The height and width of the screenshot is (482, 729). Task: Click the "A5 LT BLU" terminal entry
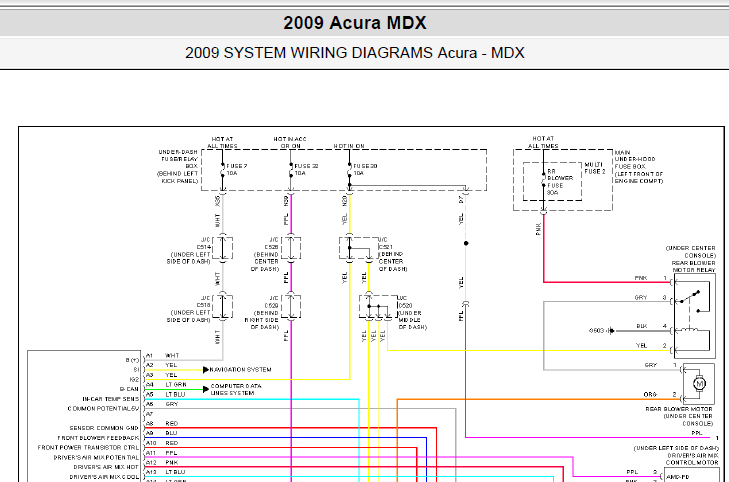tap(166, 395)
